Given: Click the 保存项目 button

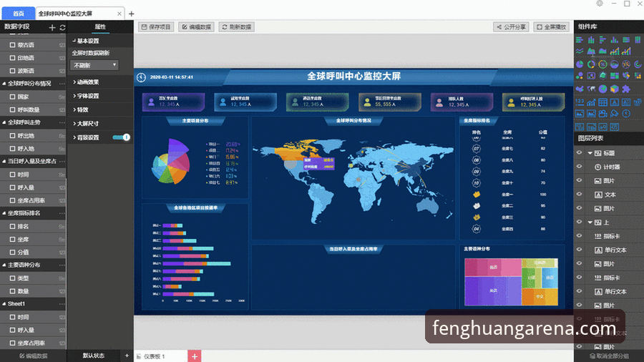Looking at the screenshot, I should [x=156, y=27].
